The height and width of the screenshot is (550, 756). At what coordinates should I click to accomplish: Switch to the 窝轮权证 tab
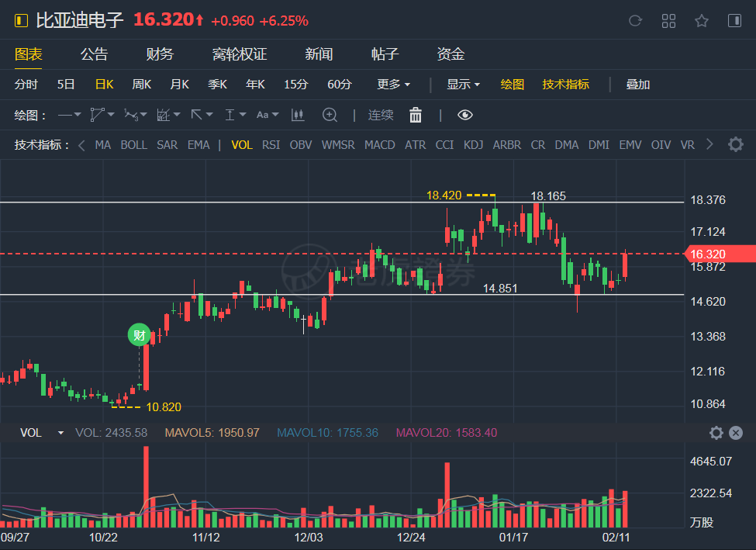240,54
